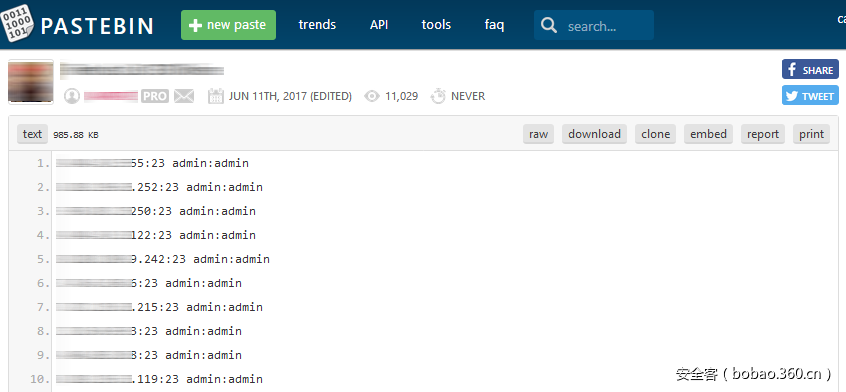
Task: Open the faq menu item
Action: [494, 25]
